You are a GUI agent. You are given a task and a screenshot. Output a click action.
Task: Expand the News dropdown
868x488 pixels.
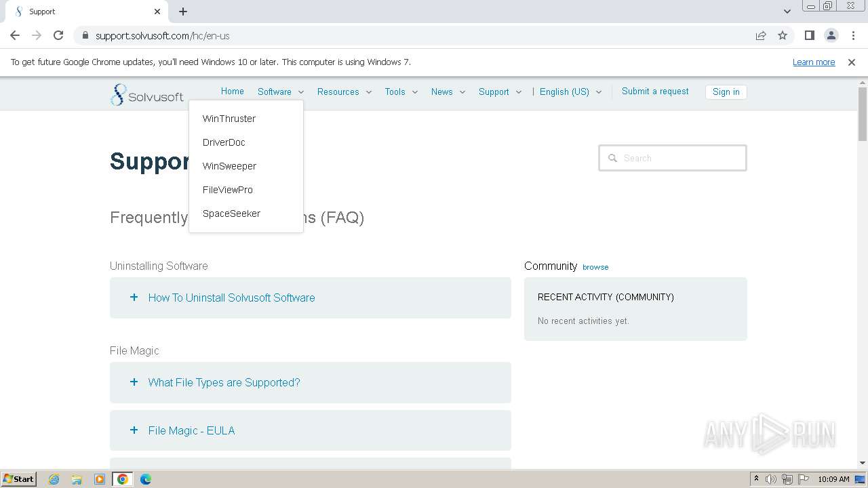[x=448, y=91]
